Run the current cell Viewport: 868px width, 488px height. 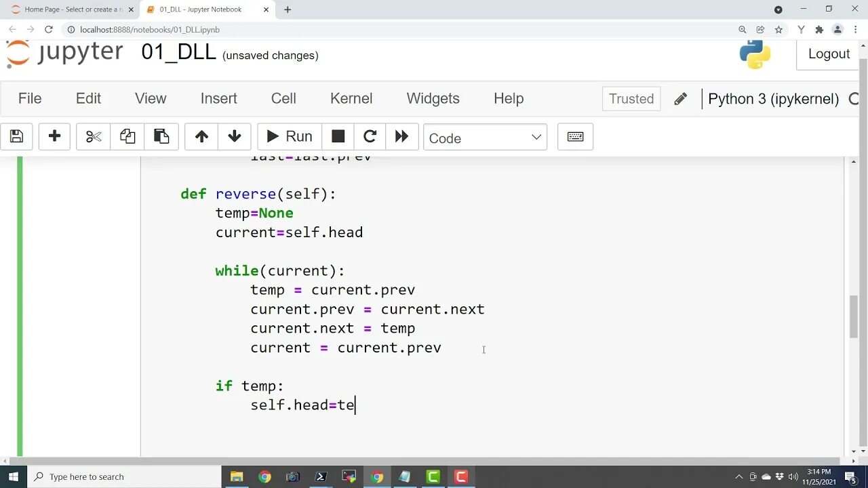(x=290, y=137)
